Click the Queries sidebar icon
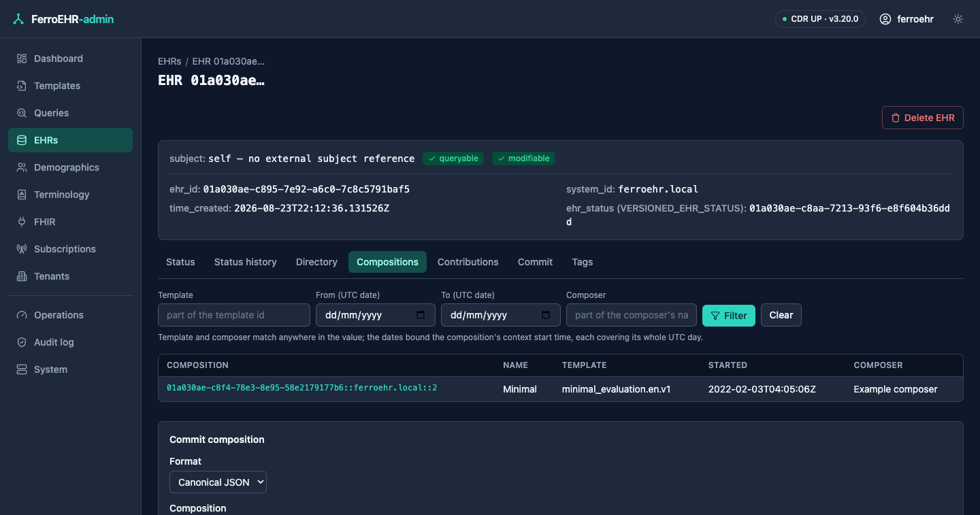The image size is (980, 515). coord(22,113)
